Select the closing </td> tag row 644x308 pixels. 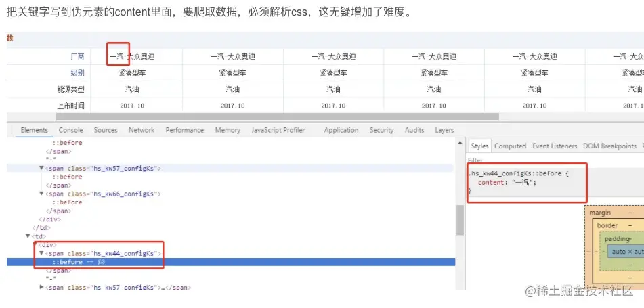point(41,227)
